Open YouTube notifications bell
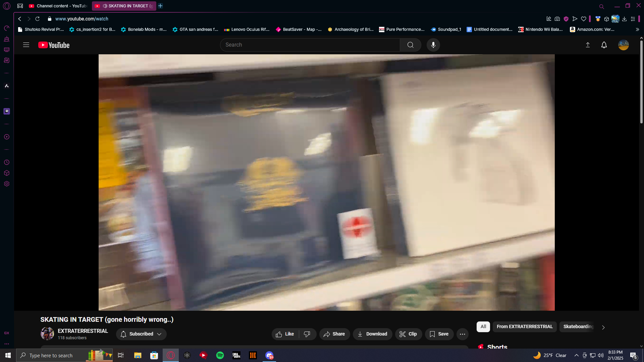This screenshot has width=644, height=362. click(x=604, y=45)
